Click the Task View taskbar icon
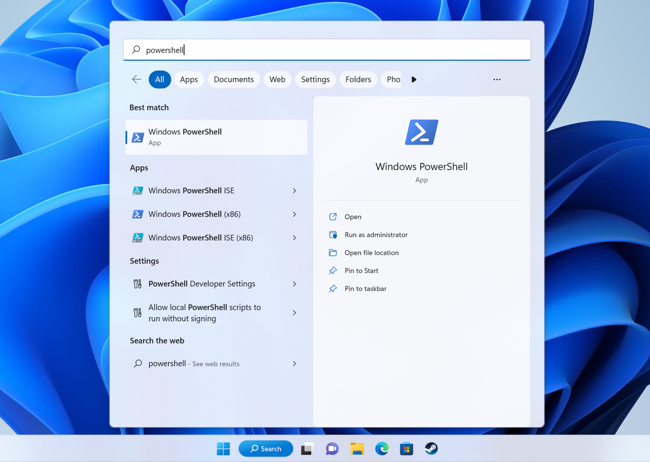 pyautogui.click(x=307, y=449)
